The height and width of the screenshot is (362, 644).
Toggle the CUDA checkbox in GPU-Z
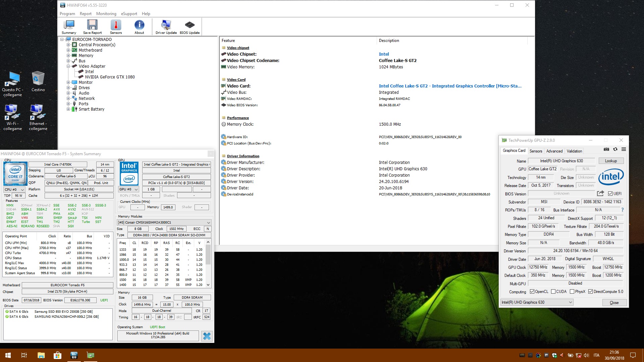point(553,292)
